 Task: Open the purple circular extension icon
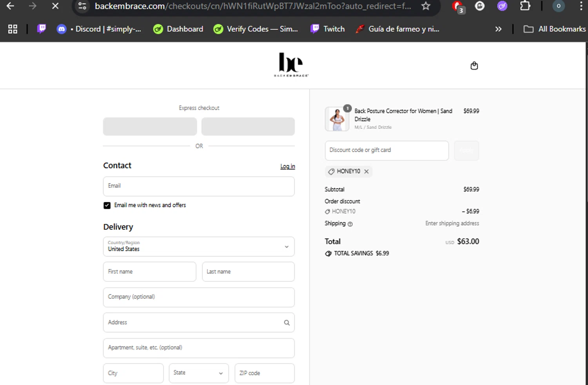pyautogui.click(x=502, y=6)
